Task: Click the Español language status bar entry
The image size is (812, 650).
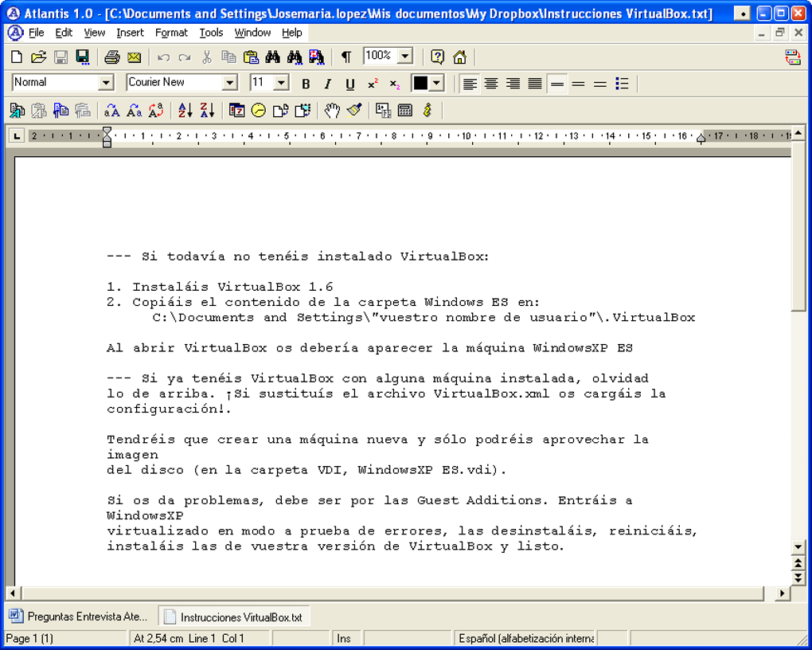Action: coord(526,639)
